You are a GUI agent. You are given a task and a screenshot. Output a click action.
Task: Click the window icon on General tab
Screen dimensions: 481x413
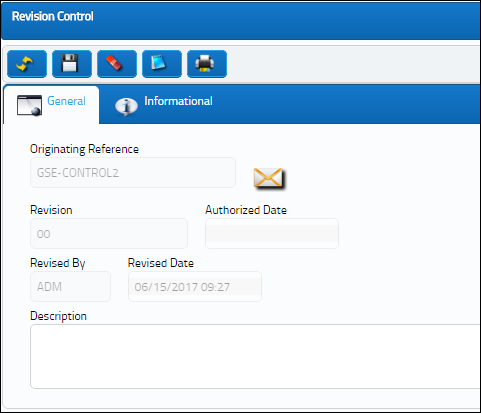[x=30, y=106]
